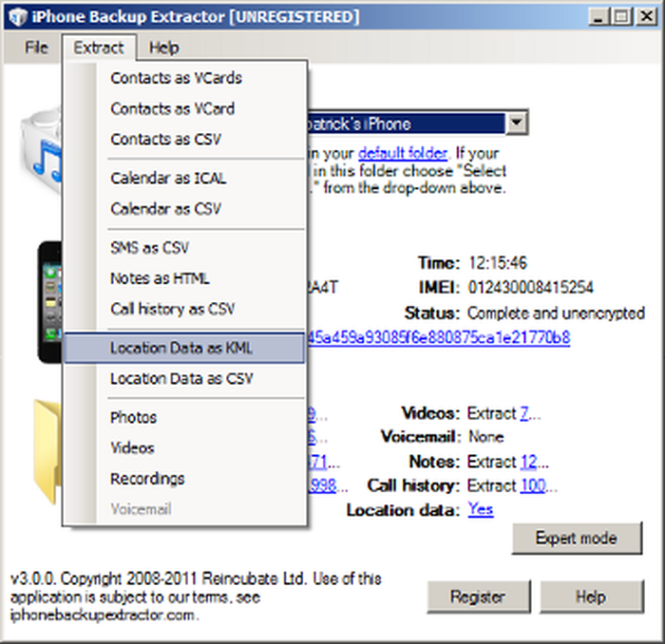Select Location Data as KML
665x644 pixels.
(x=184, y=348)
